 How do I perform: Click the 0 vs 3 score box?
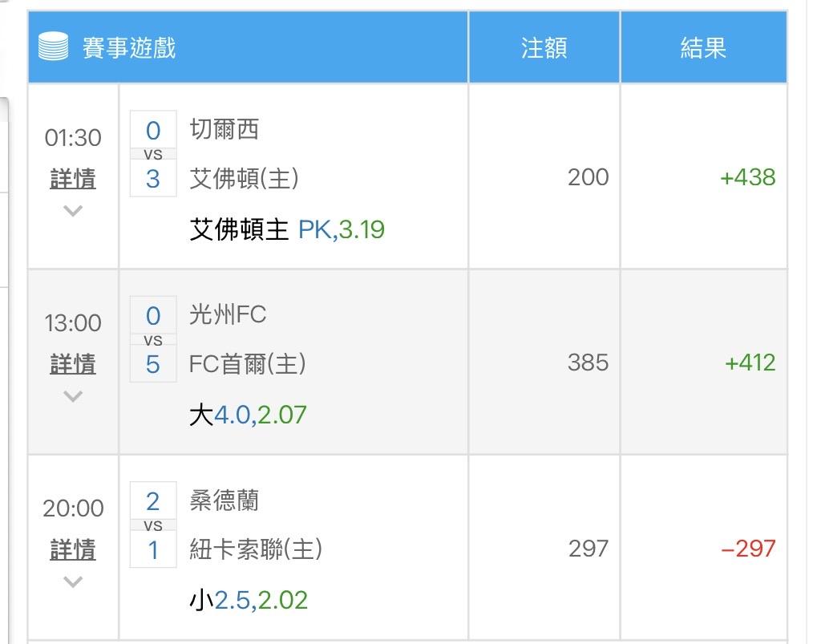(153, 154)
